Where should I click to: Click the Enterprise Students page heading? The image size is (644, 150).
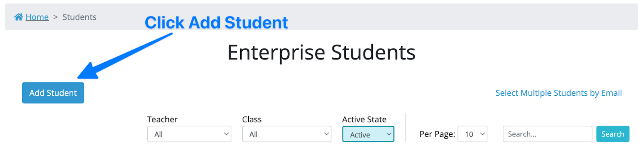point(321,53)
